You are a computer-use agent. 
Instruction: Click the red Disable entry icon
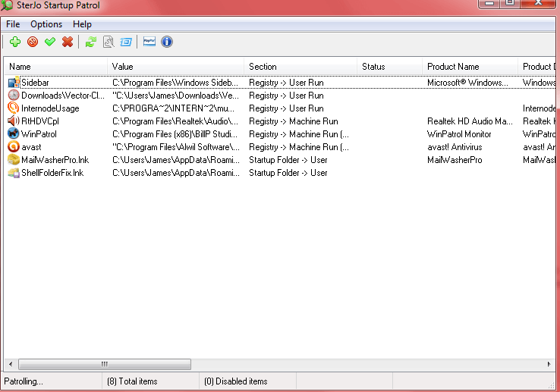pos(33,42)
